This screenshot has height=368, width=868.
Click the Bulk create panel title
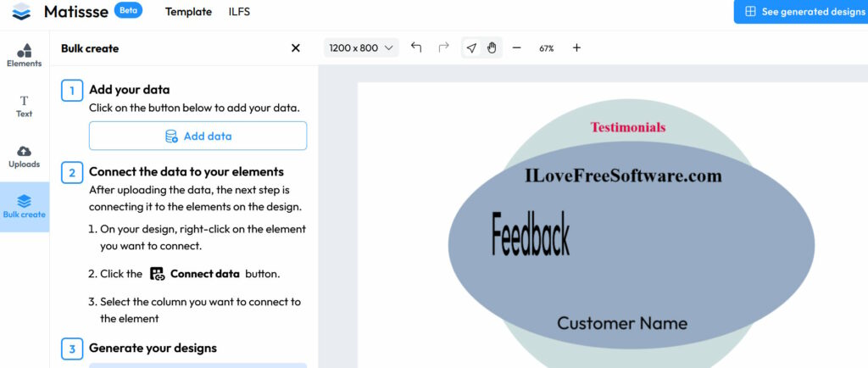click(90, 48)
